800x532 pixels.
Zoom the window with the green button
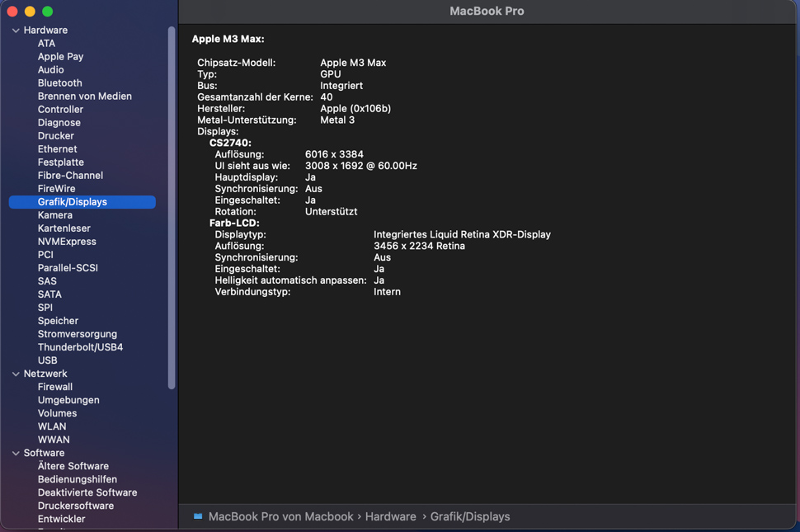pos(48,12)
